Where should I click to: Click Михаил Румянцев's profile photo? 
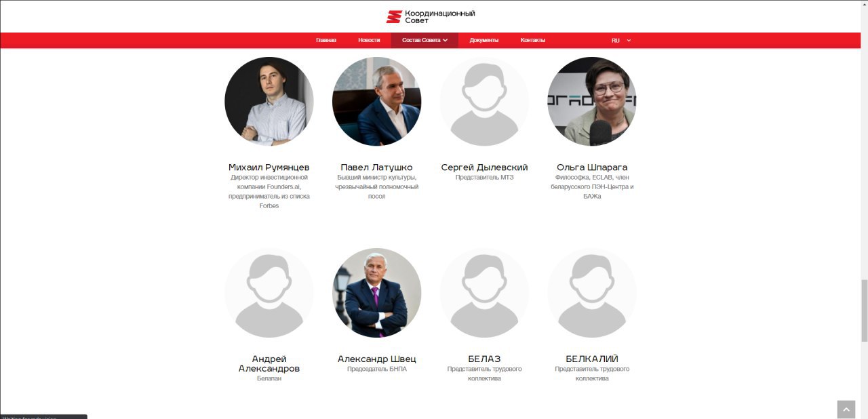[269, 101]
